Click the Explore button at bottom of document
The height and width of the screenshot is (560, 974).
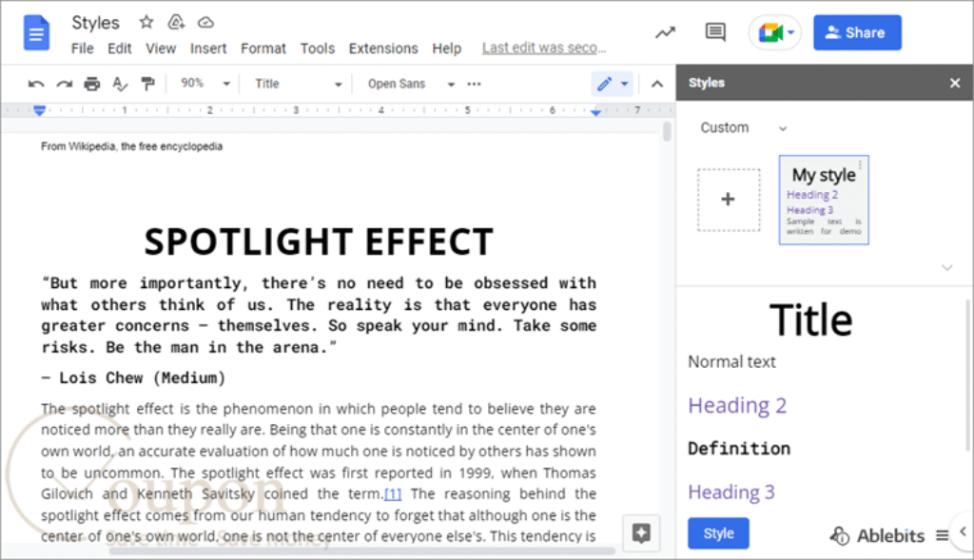point(641,532)
